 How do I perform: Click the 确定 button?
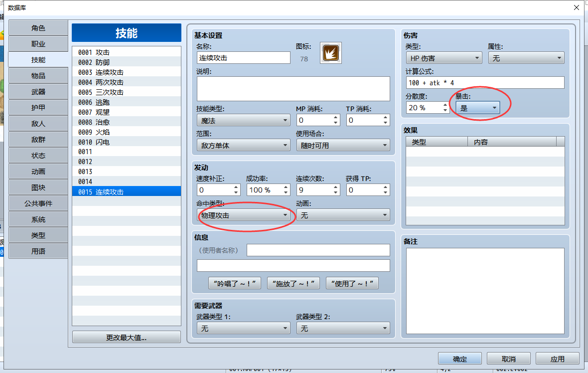[x=460, y=359]
